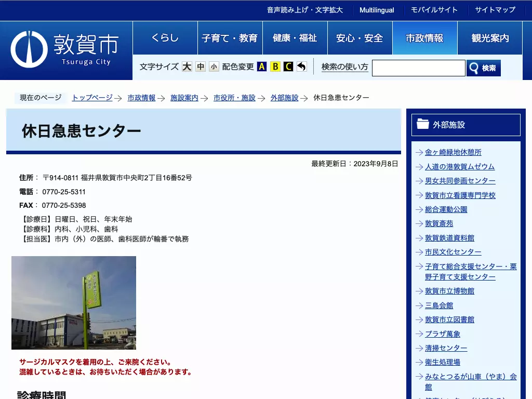The height and width of the screenshot is (399, 532).
Task: Go to トップページ breadcrumb
Action: pyautogui.click(x=92, y=98)
